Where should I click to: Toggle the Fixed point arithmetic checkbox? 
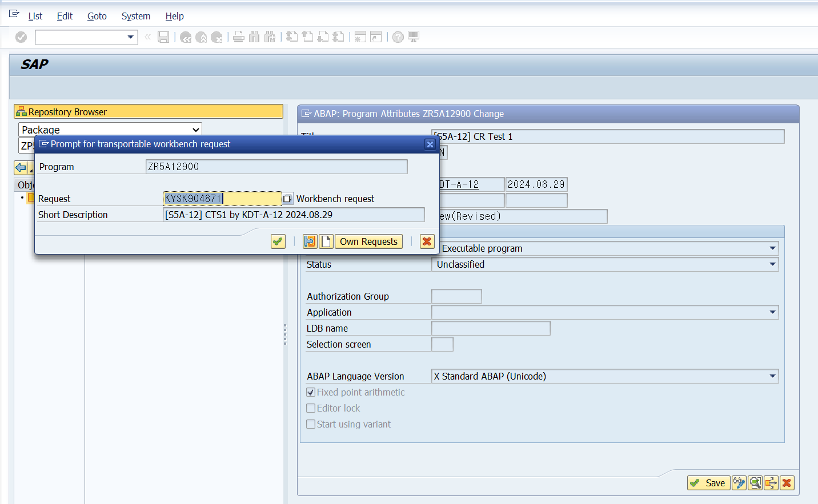click(x=311, y=392)
